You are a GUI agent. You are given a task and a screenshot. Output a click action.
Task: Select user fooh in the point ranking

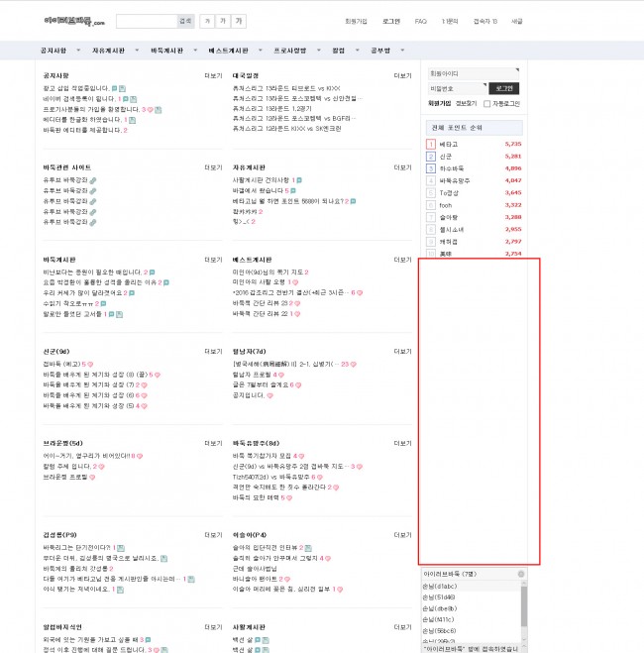click(x=446, y=205)
